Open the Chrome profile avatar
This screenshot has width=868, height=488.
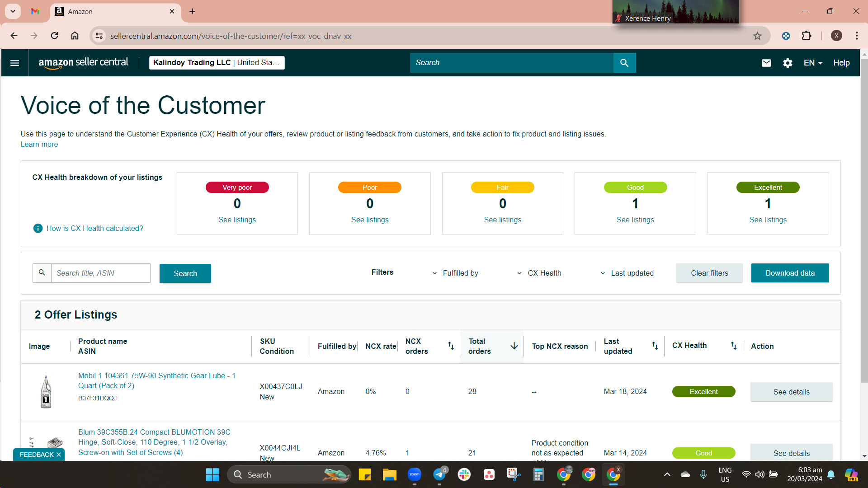pos(836,36)
